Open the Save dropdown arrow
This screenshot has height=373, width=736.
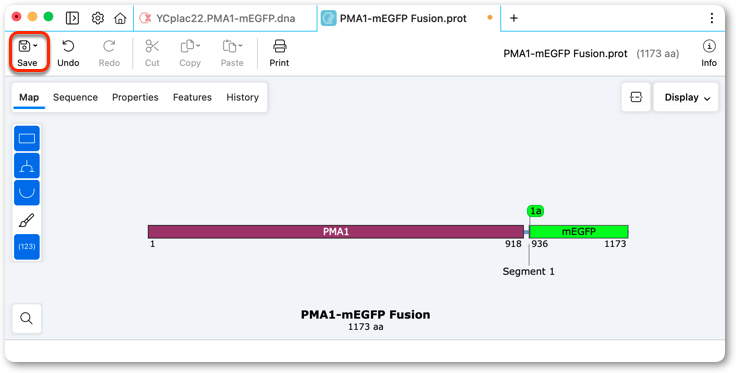pyautogui.click(x=36, y=46)
